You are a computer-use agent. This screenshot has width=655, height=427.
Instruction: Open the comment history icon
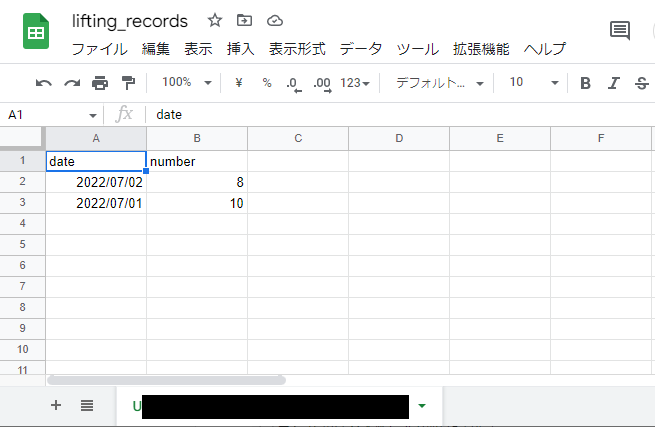(620, 30)
